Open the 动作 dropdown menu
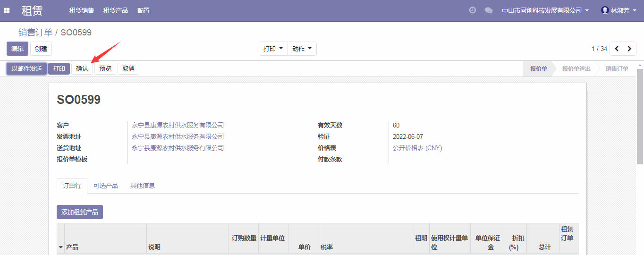This screenshot has height=255, width=644. (302, 49)
